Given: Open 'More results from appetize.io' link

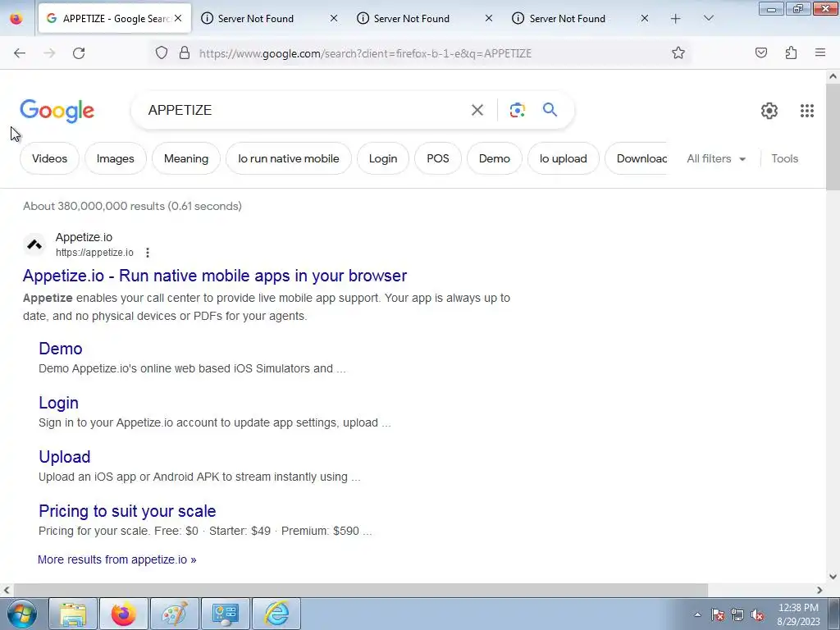Looking at the screenshot, I should point(116,559).
